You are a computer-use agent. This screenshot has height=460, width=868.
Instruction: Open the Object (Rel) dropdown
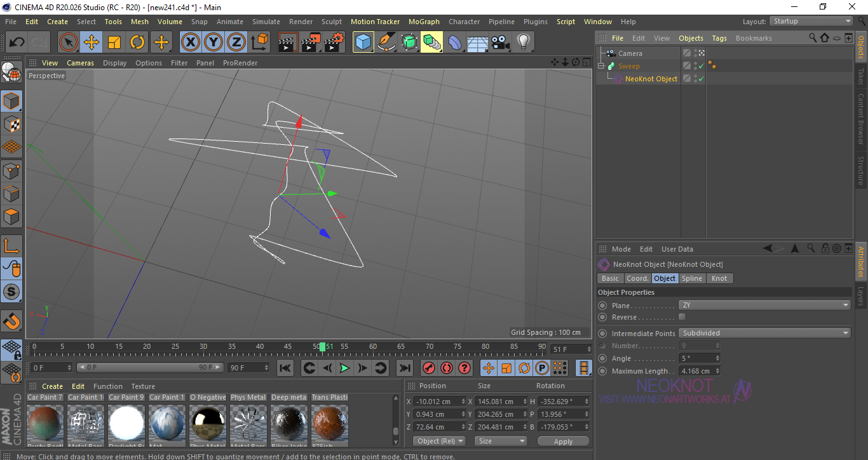tap(439, 441)
